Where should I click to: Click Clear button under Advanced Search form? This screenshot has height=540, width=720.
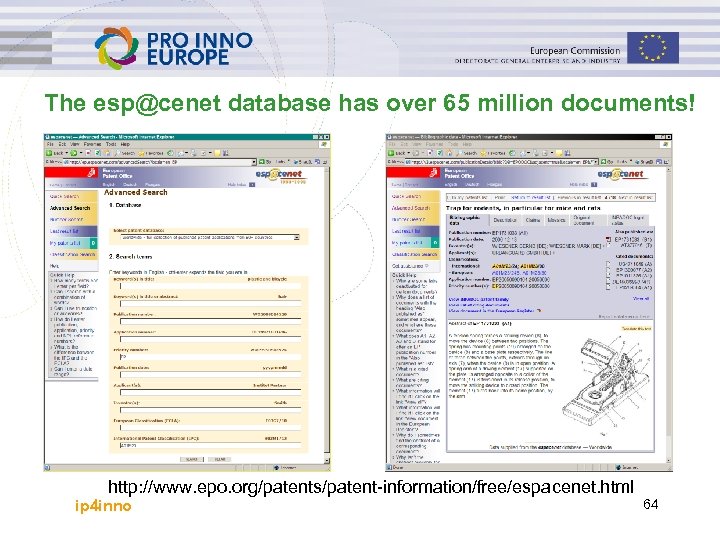pyautogui.click(x=220, y=459)
